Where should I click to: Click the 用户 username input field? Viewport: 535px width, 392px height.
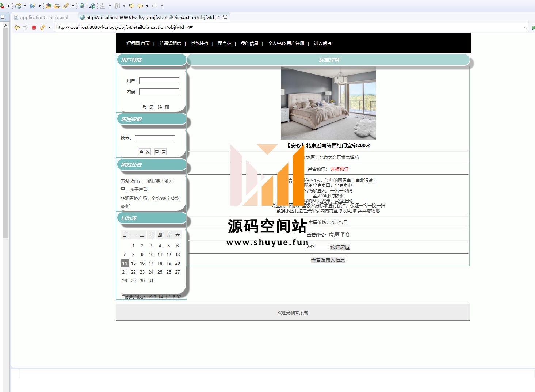(159, 81)
